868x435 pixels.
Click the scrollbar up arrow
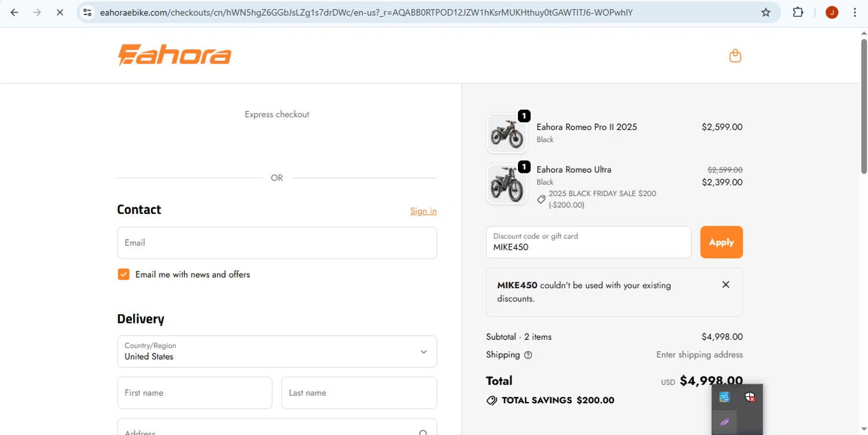(x=864, y=32)
